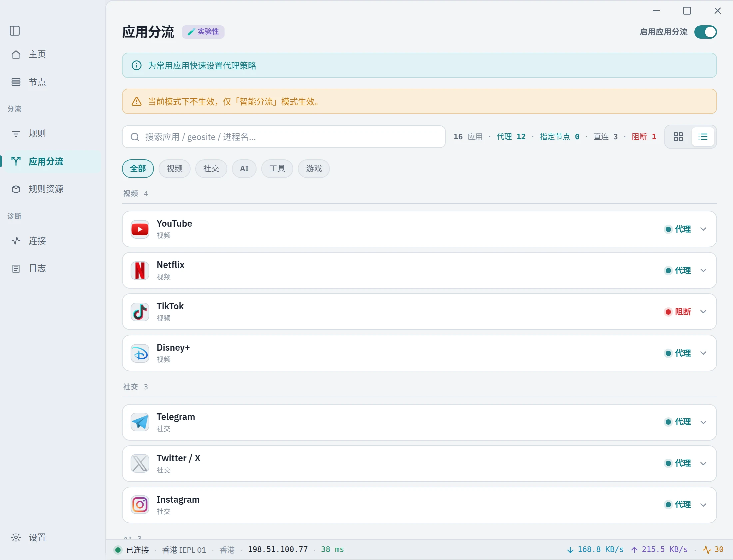Click 阻断 1 count in stats
The width and height of the screenshot is (733, 560).
644,137
